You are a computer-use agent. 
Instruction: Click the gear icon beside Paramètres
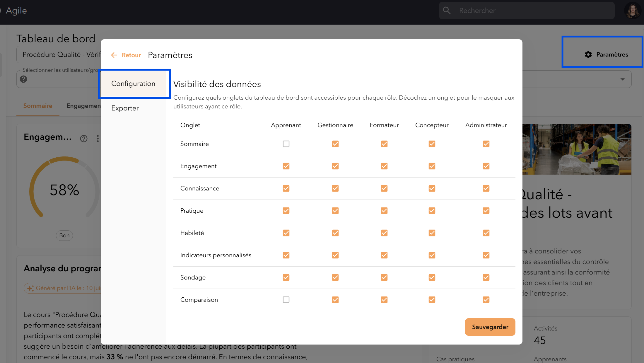tap(588, 54)
